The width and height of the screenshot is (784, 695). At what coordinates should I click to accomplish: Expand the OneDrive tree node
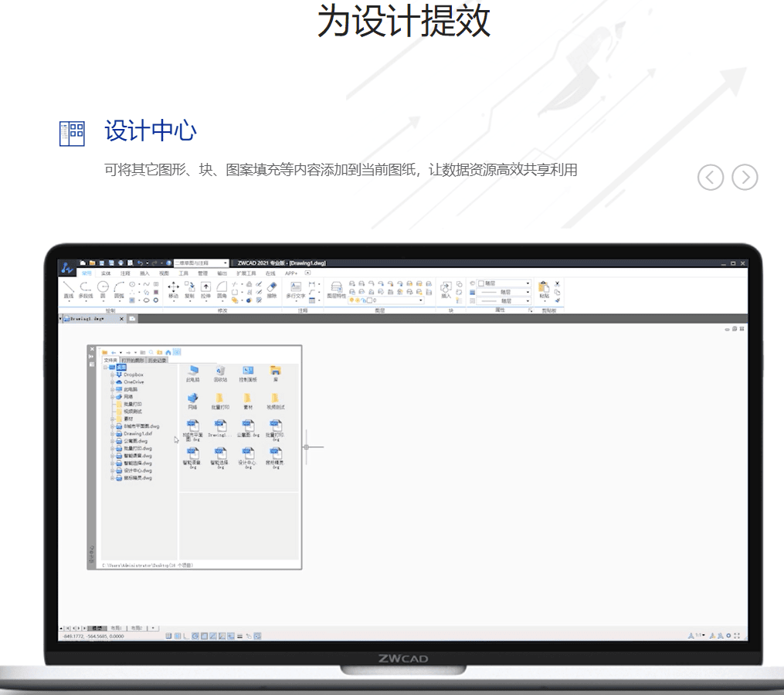coord(113,382)
